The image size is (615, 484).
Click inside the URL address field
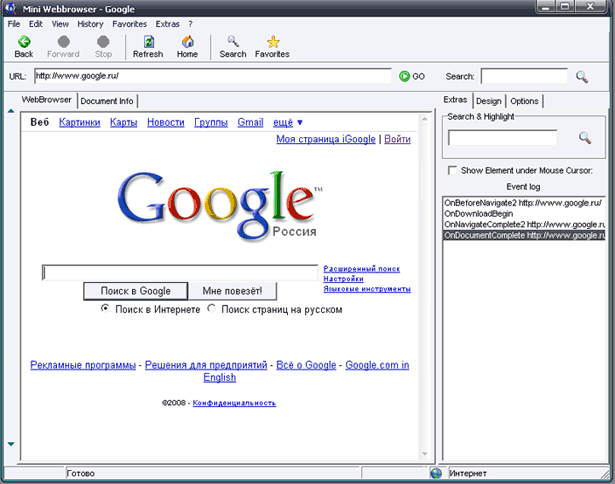210,76
